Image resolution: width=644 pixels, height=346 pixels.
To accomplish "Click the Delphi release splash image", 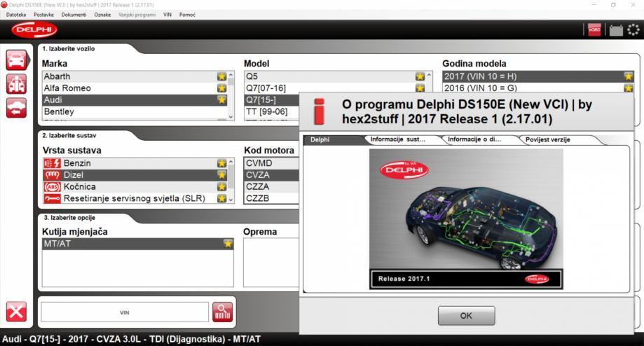I will tap(466, 219).
